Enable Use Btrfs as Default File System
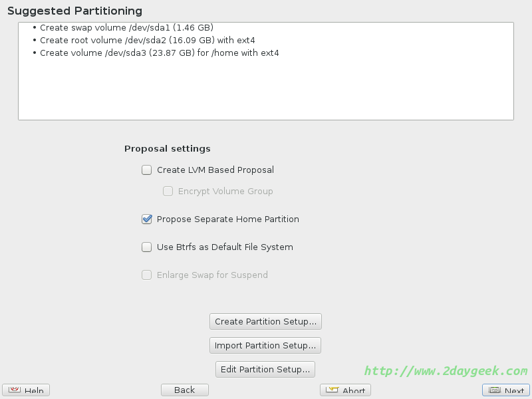Image resolution: width=532 pixels, height=399 pixels. click(147, 247)
